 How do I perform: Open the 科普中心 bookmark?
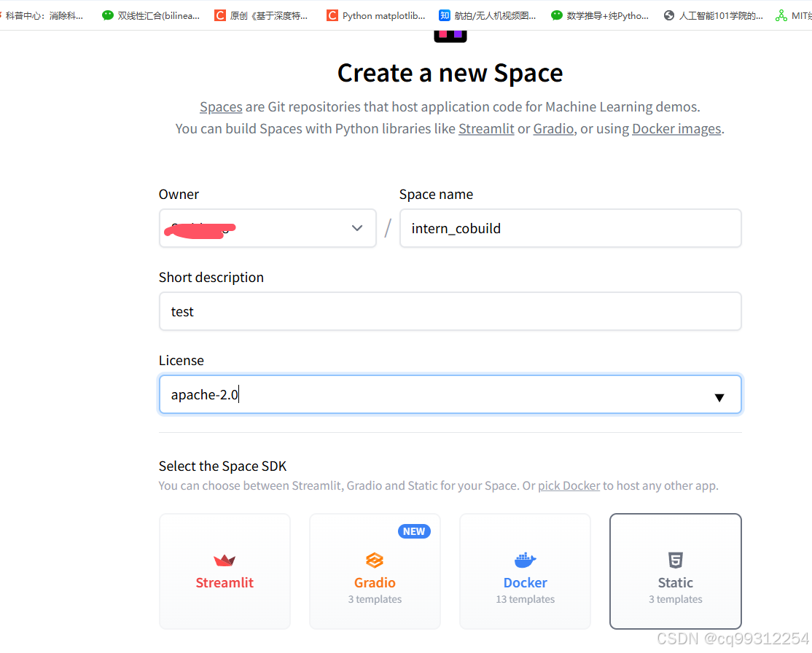[x=42, y=15]
